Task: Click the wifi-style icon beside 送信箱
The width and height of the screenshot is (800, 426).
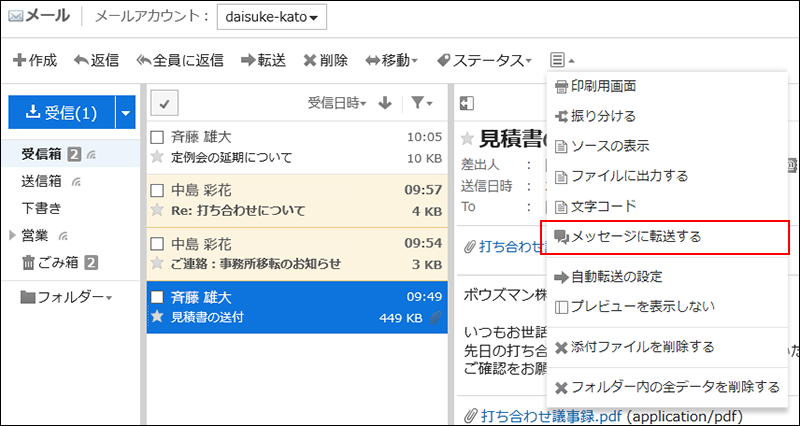Action: point(77,181)
